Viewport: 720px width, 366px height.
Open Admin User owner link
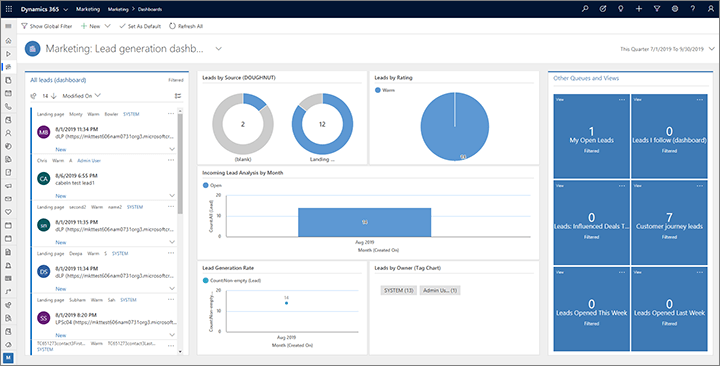89,161
